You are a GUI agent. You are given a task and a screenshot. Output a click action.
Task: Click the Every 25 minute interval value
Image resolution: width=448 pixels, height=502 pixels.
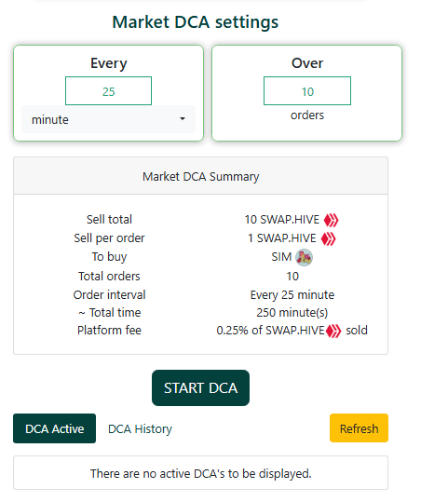pyautogui.click(x=292, y=295)
